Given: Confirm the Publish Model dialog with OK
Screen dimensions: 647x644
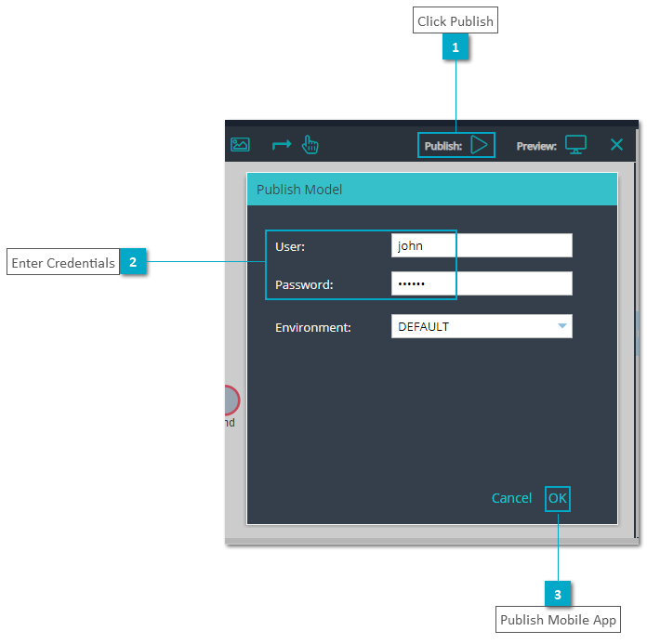Looking at the screenshot, I should [x=558, y=498].
